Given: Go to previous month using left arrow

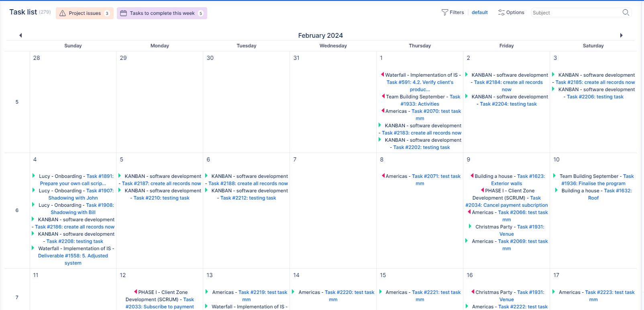Looking at the screenshot, I should pos(20,35).
